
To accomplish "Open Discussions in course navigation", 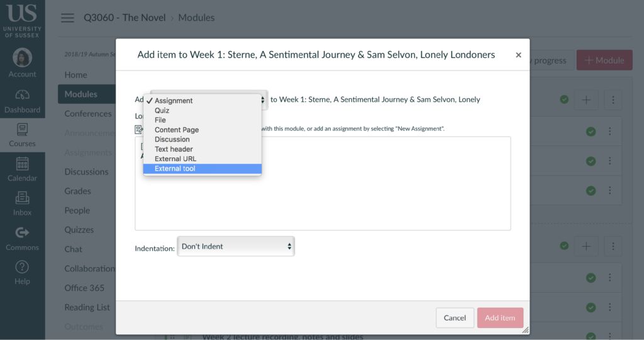I will click(x=86, y=172).
